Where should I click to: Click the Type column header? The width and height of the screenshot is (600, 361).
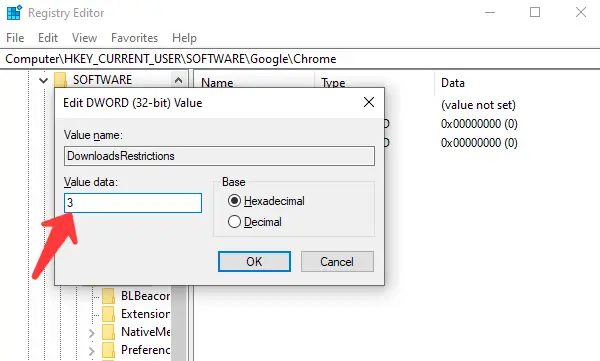[x=333, y=83]
